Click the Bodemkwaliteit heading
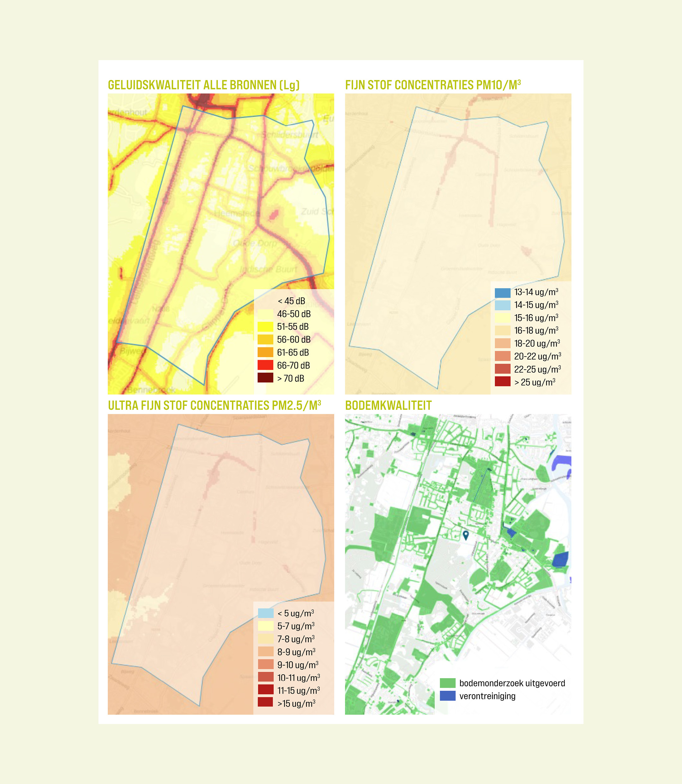This screenshot has height=784, width=682. click(x=388, y=406)
